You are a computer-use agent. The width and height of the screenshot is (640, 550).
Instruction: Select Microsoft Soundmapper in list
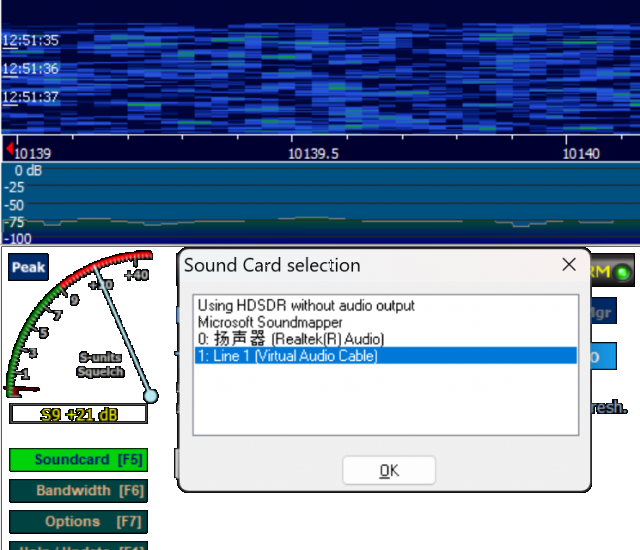point(385,322)
